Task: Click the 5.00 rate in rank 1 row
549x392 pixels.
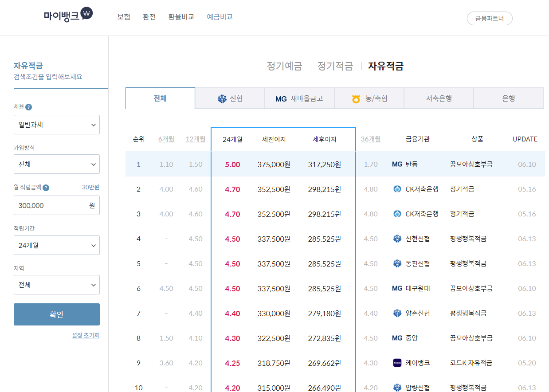Action: click(232, 165)
